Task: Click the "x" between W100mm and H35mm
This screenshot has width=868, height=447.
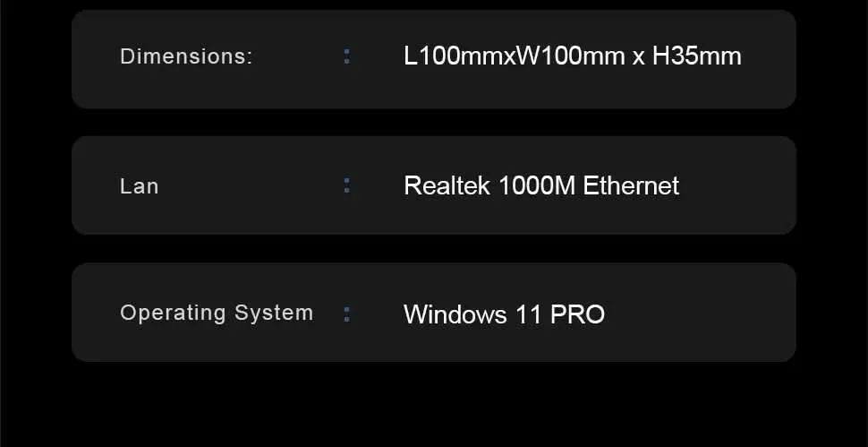Action: [639, 57]
